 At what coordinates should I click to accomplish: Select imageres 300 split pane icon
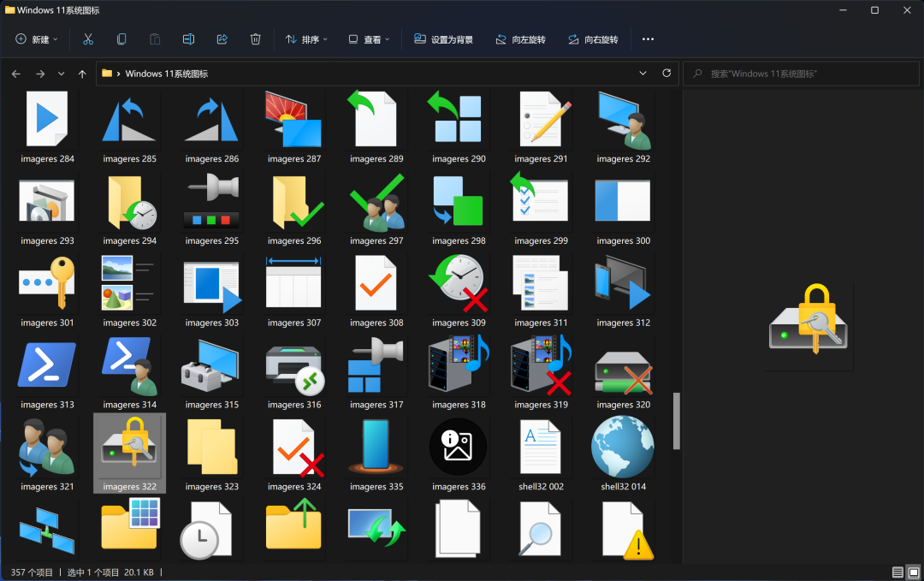coord(624,200)
